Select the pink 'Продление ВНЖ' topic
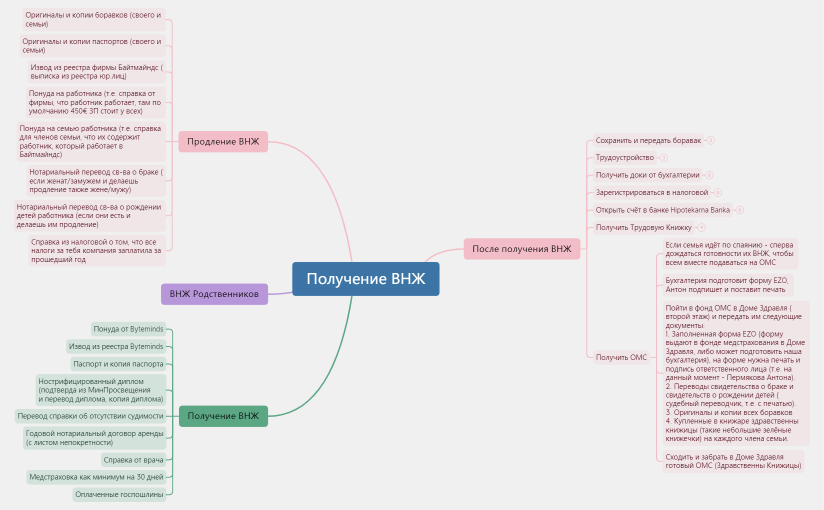This screenshot has width=824, height=510. [x=223, y=142]
